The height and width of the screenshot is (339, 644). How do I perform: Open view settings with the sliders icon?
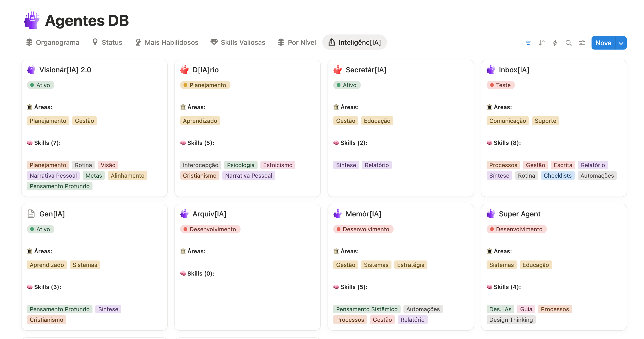coord(582,43)
